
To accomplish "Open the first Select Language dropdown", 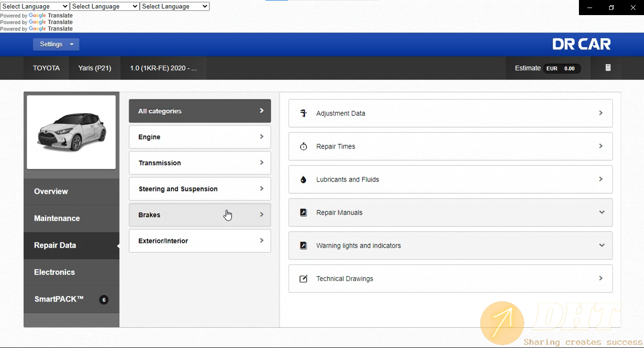I will coord(35,6).
